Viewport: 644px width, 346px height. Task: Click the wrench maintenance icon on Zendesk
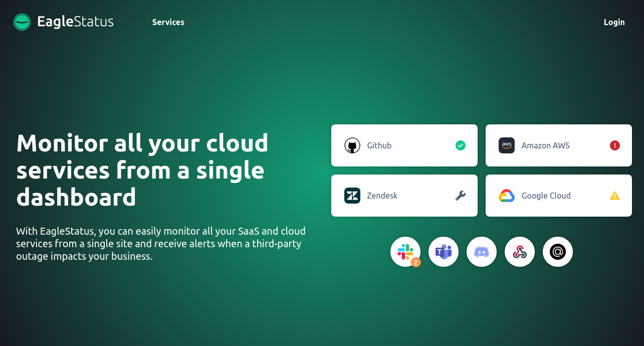coord(461,196)
